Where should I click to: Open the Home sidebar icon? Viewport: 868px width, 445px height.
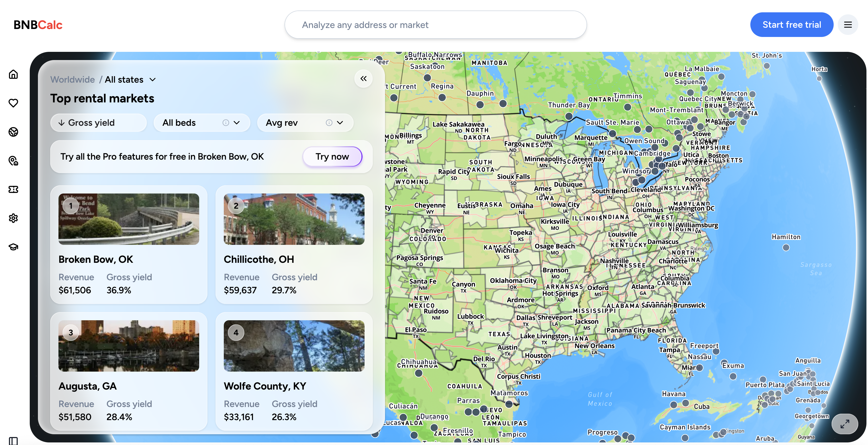pos(13,74)
